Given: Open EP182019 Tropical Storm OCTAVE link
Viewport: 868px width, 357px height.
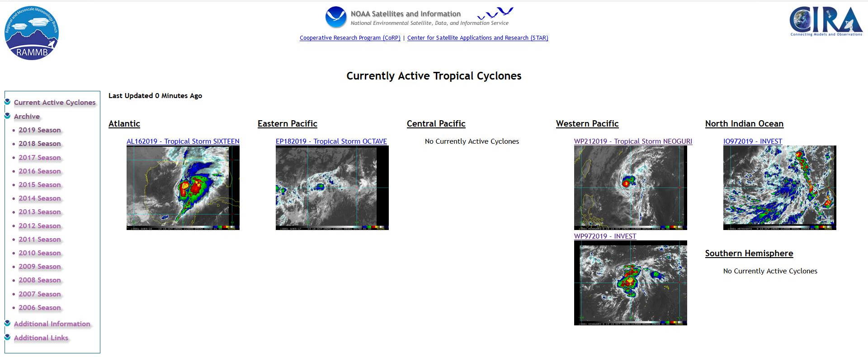Looking at the screenshot, I should [331, 141].
